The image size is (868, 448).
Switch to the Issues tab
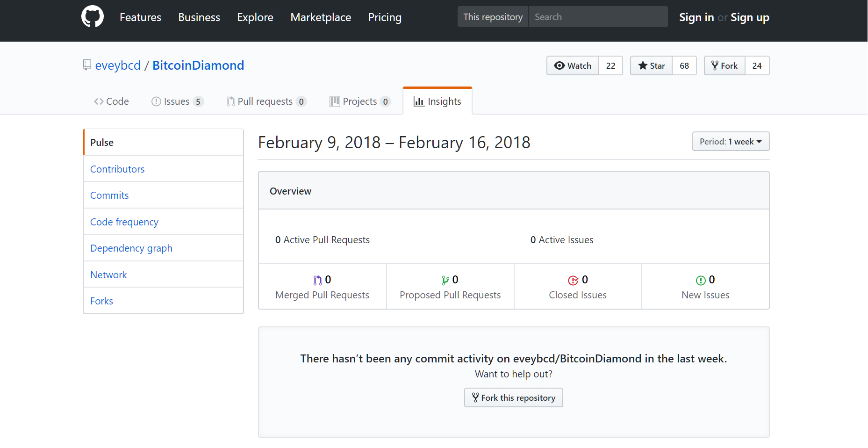click(178, 101)
